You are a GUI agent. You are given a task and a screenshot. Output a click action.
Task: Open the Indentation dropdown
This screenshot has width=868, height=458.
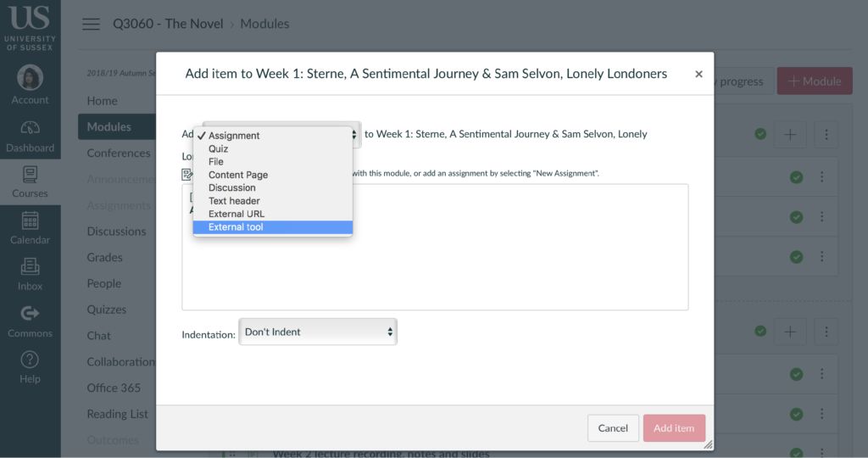318,332
